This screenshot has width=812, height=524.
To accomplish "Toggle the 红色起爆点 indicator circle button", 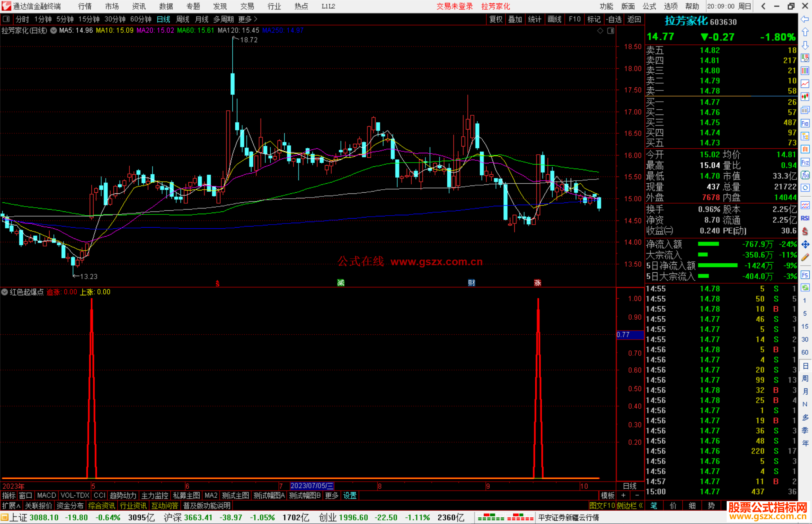I will point(5,292).
